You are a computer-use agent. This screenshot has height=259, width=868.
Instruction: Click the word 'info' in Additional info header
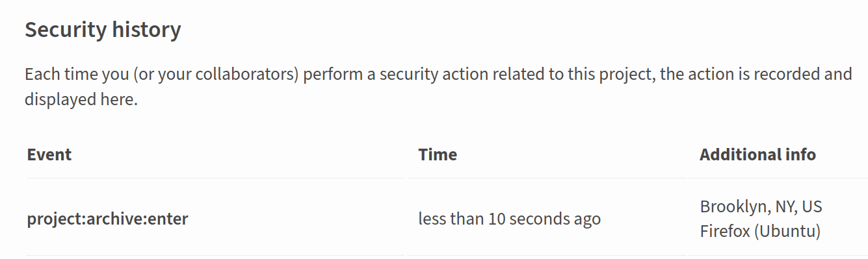(x=800, y=154)
